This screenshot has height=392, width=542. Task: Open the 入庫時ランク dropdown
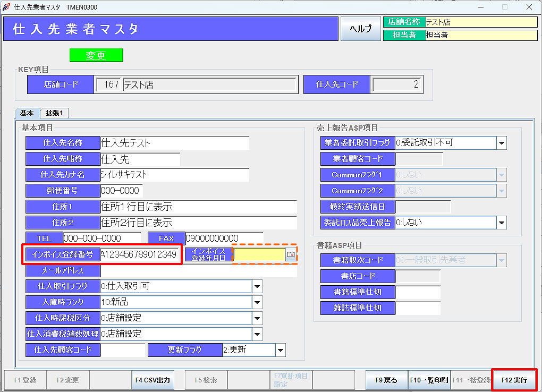tap(257, 302)
